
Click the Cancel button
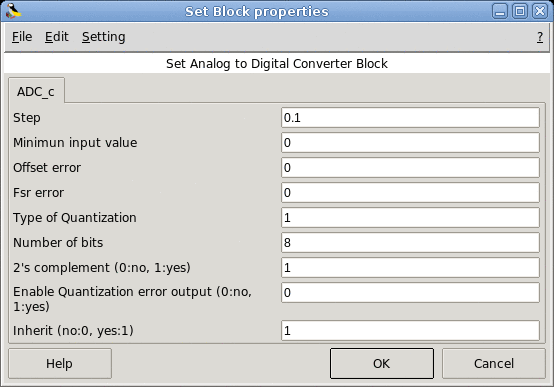(x=494, y=363)
